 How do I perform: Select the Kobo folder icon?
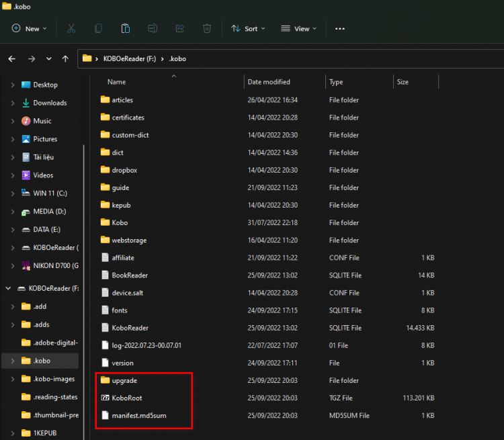[x=105, y=222]
